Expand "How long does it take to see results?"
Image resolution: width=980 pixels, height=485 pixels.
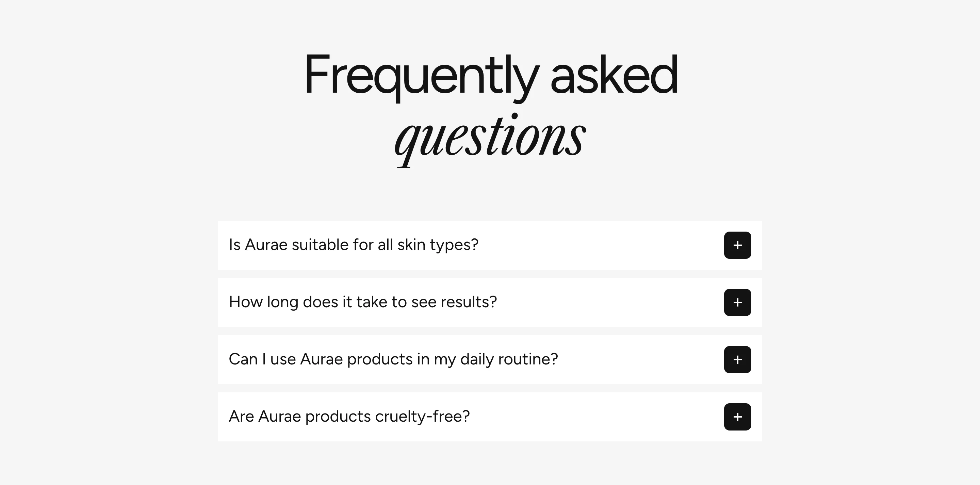coord(490,302)
